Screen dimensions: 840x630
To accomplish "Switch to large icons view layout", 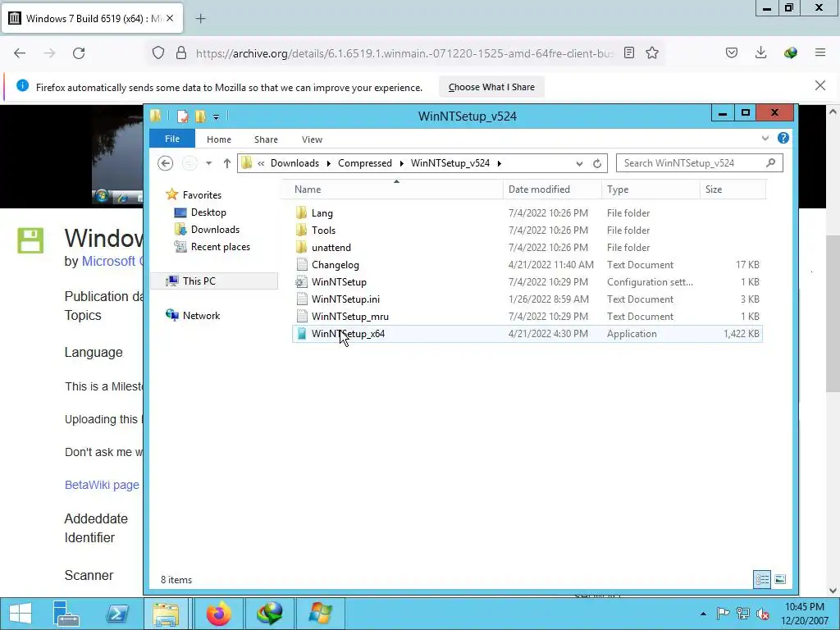I will [780, 579].
